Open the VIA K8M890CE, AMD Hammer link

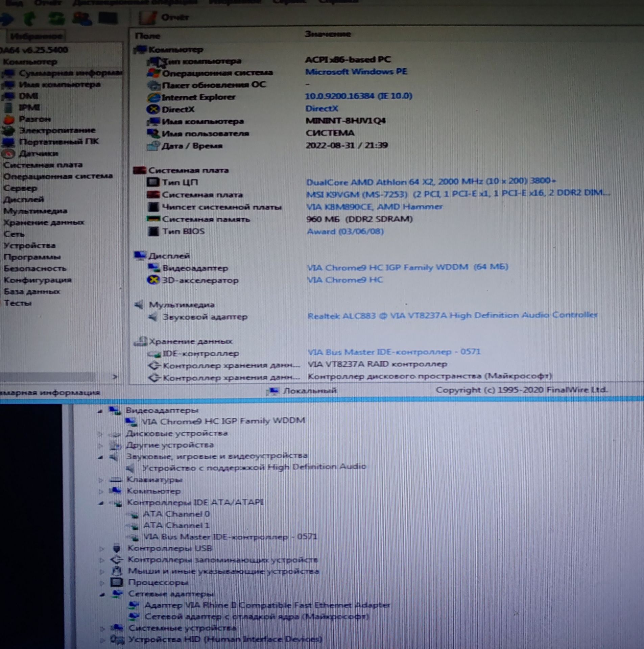coord(374,207)
